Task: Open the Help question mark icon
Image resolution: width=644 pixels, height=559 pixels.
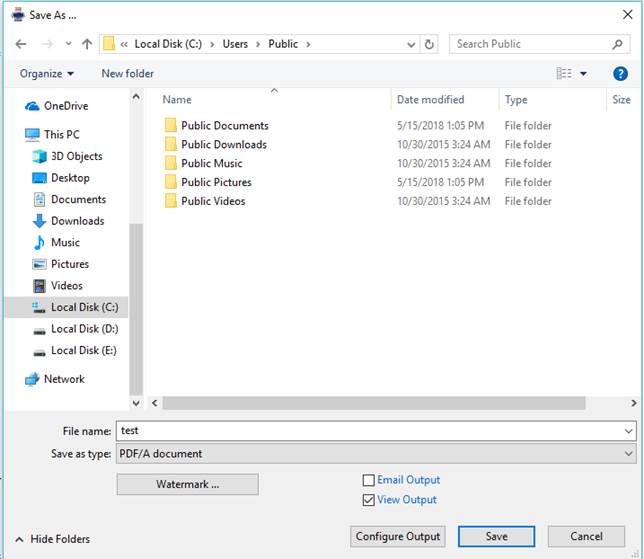Action: click(620, 74)
